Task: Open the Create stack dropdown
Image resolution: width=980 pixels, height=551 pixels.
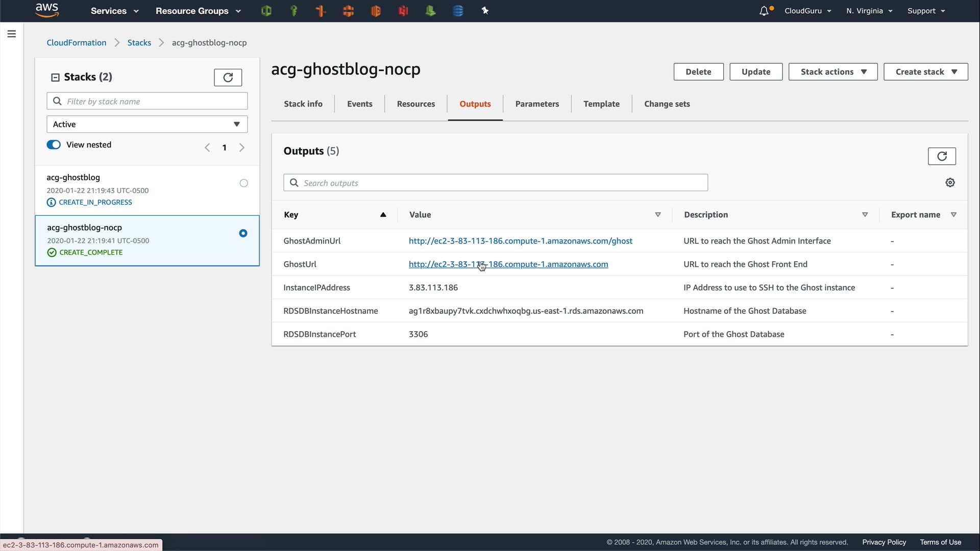Action: 925,72
